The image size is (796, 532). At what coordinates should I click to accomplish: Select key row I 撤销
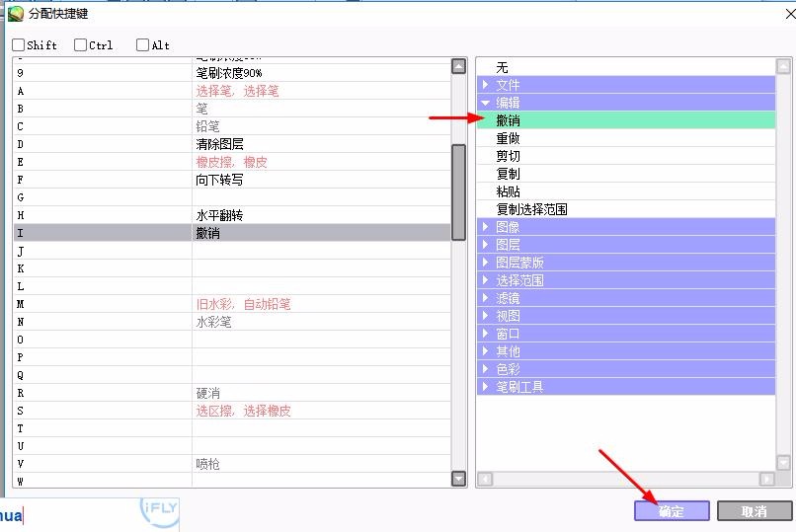232,233
